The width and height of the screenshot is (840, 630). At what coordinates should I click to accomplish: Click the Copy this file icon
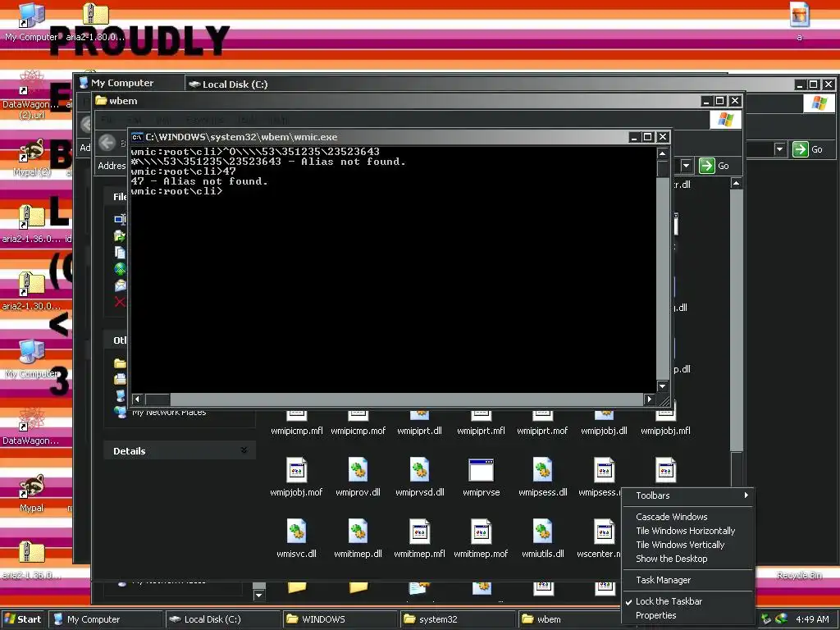120,253
